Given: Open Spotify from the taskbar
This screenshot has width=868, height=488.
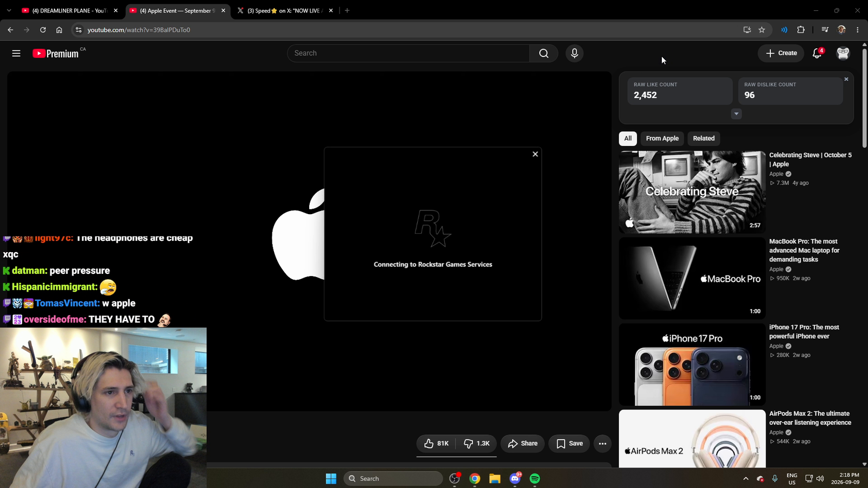Looking at the screenshot, I should (x=535, y=478).
